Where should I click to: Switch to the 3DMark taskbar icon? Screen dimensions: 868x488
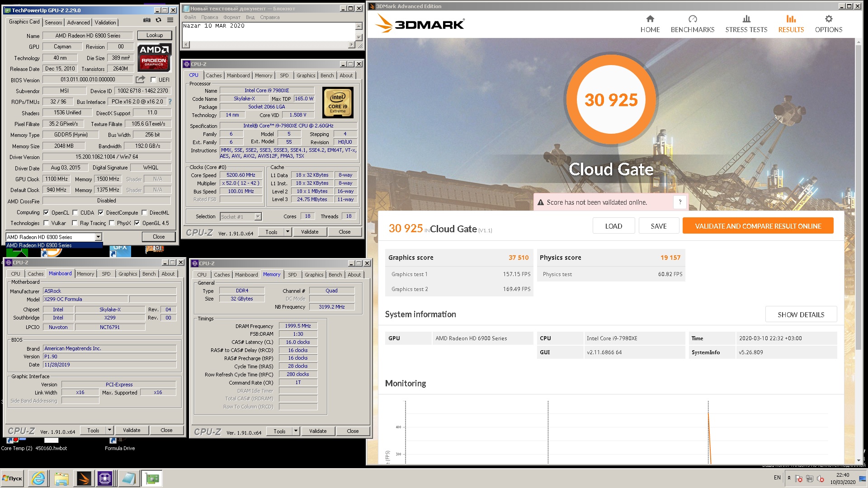pos(84,479)
